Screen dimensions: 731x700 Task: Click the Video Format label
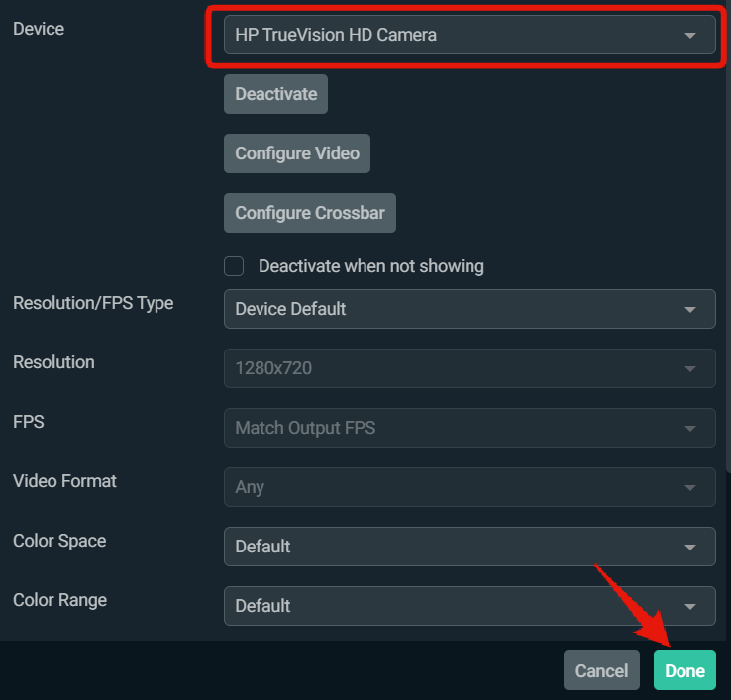[x=64, y=481]
